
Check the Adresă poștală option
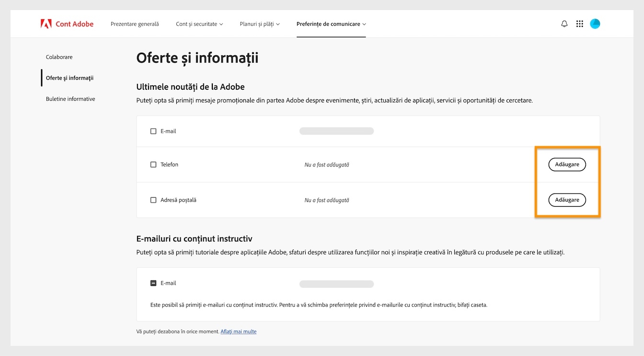(153, 200)
